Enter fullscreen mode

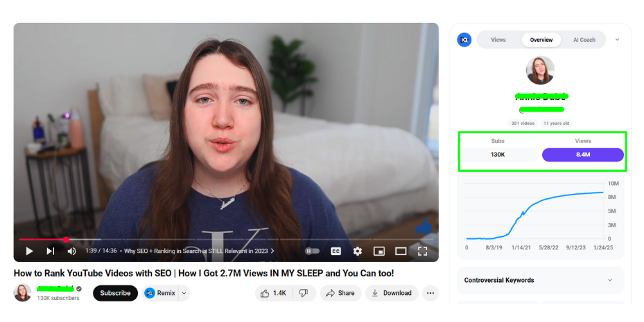click(x=422, y=251)
